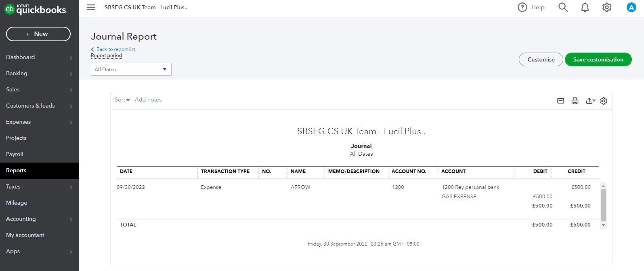Open the All Dates period dropdown
Screen dimensions: 644x271
(x=131, y=69)
